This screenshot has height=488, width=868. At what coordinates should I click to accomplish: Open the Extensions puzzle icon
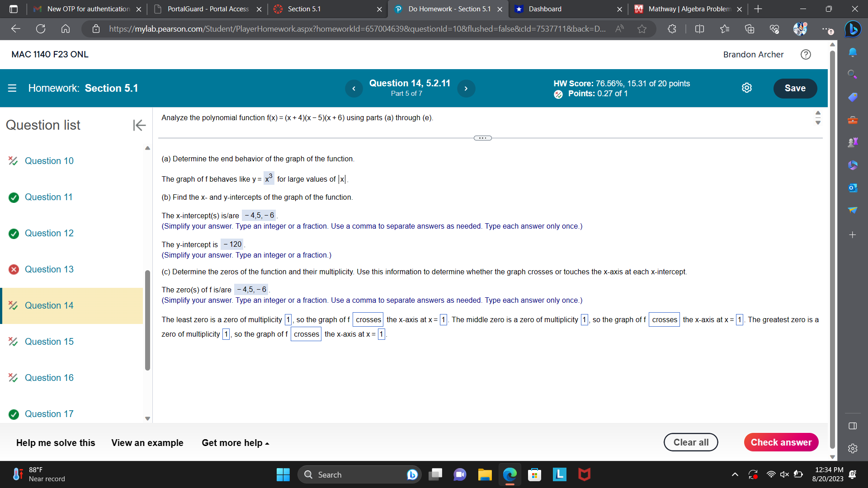point(672,28)
